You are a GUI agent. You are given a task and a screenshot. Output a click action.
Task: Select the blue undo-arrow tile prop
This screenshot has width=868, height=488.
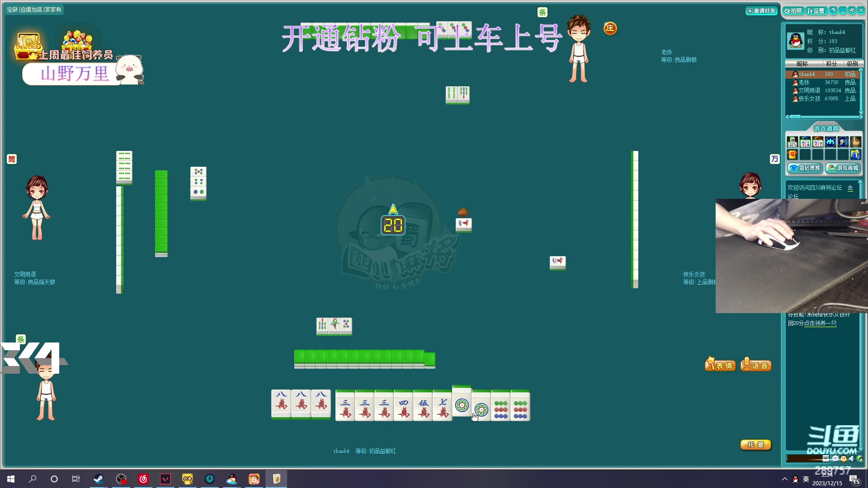[805, 141]
